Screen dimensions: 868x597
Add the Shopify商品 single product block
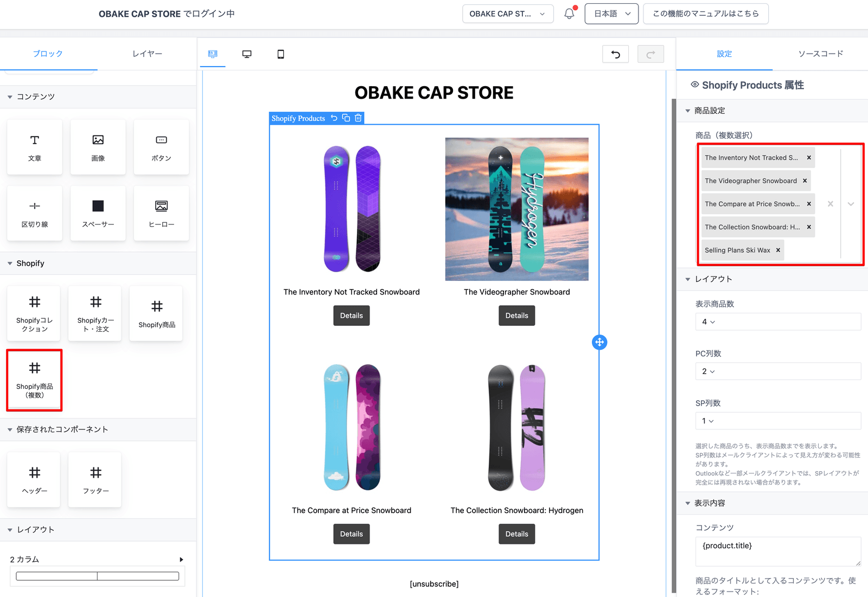pos(157,313)
